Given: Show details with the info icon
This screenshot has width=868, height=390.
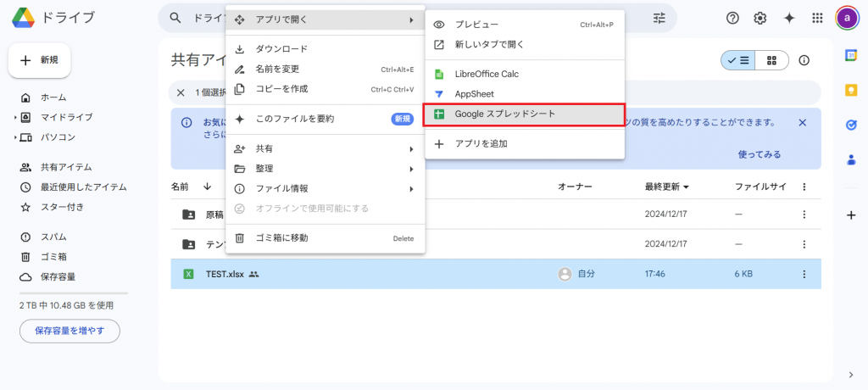Looking at the screenshot, I should (804, 60).
